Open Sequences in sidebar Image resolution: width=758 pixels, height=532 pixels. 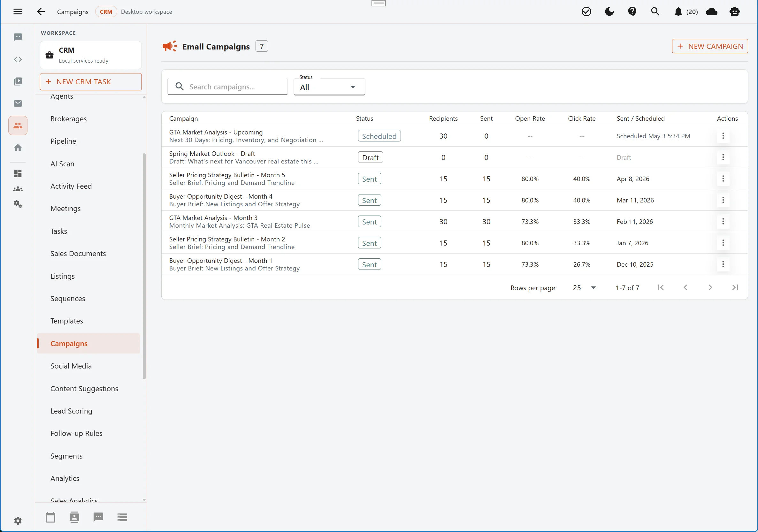click(x=88, y=298)
